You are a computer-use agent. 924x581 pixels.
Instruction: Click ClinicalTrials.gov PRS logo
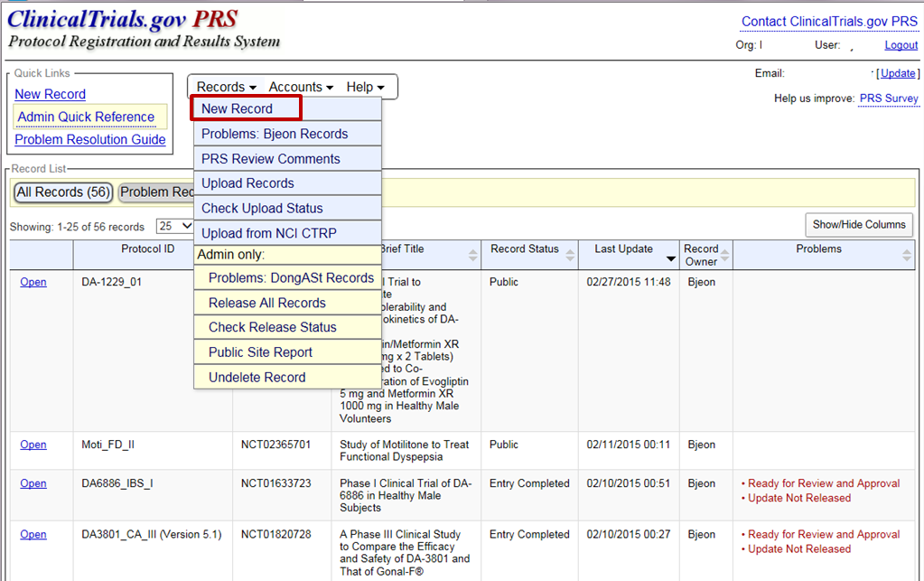144,28
